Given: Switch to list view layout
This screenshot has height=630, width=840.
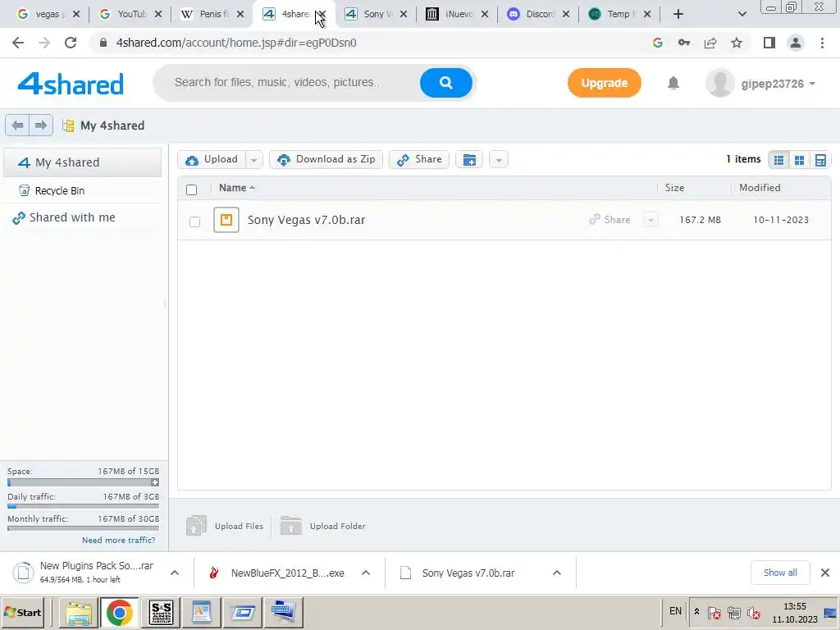Looking at the screenshot, I should click(x=778, y=160).
